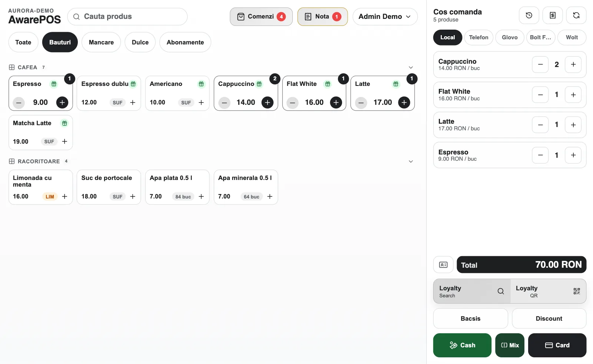Remove one Flat White on product card
This screenshot has height=364, width=593.
292,103
